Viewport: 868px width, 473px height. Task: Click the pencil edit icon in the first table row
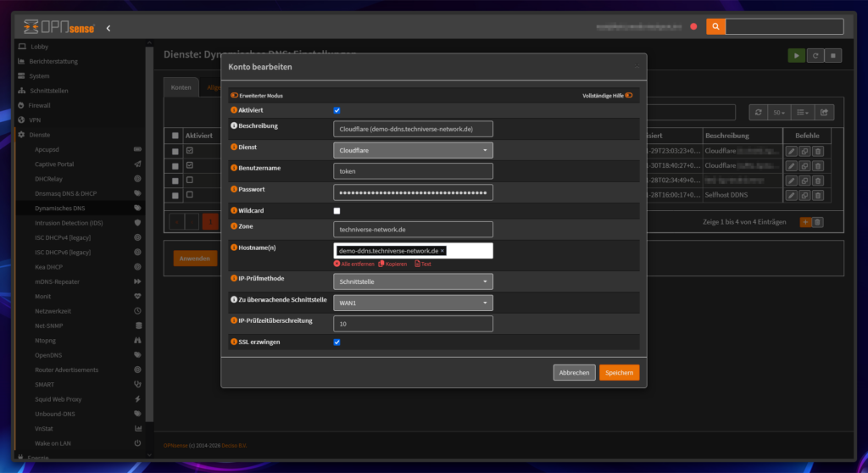click(792, 151)
